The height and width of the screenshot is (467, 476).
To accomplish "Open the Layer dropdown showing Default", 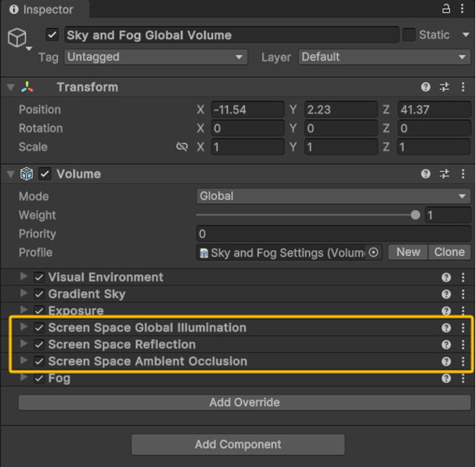I will [385, 57].
